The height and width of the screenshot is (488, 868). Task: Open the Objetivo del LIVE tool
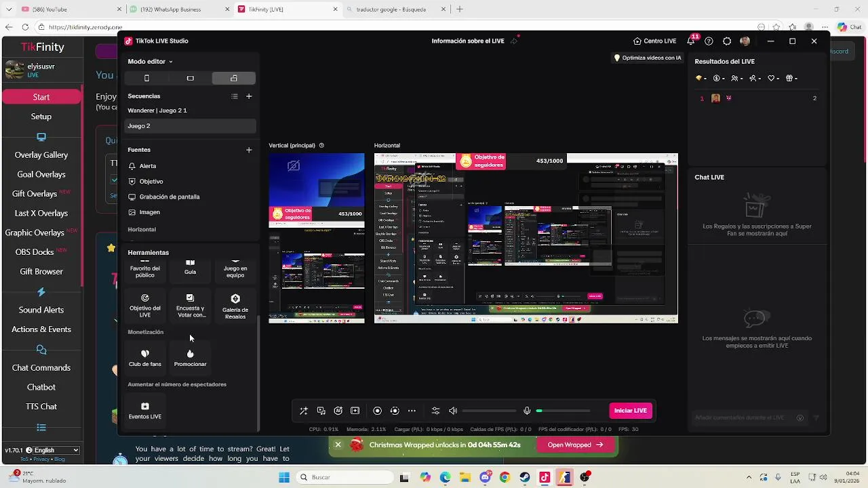click(x=145, y=306)
